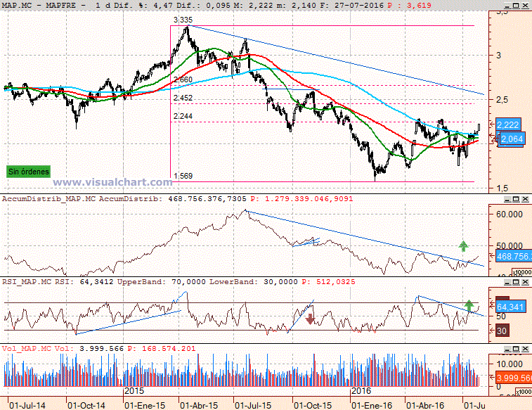Click the 2015 year marker on time axis
The width and height of the screenshot is (532, 410).
pyautogui.click(x=134, y=390)
